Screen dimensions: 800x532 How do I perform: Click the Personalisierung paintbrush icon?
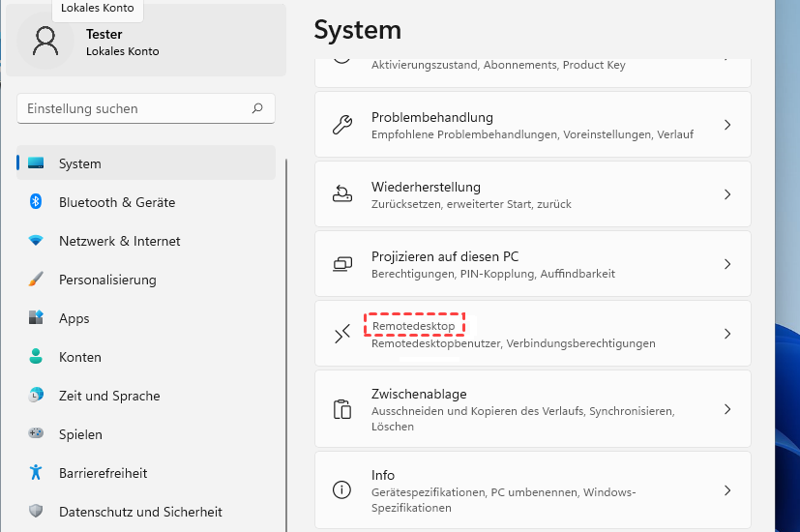click(x=36, y=280)
